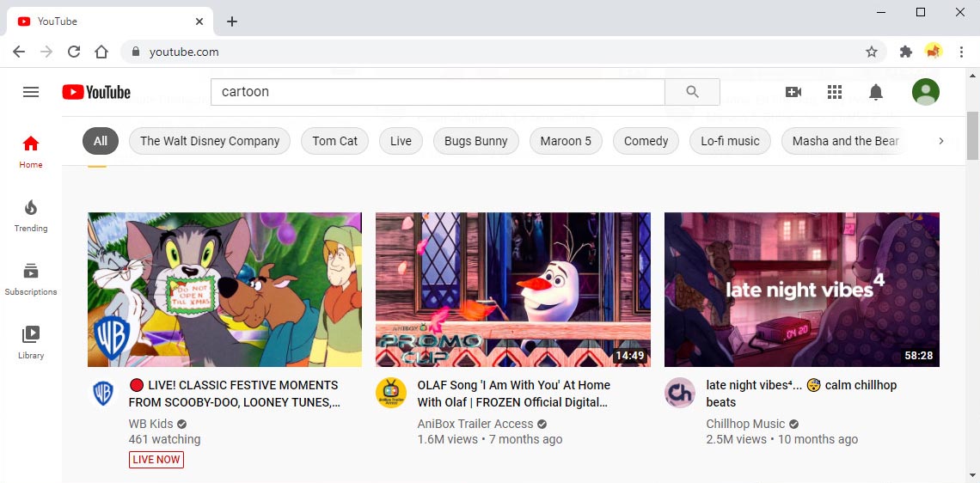Open the YouTube hamburger guide menu
980x483 pixels.
tap(31, 92)
